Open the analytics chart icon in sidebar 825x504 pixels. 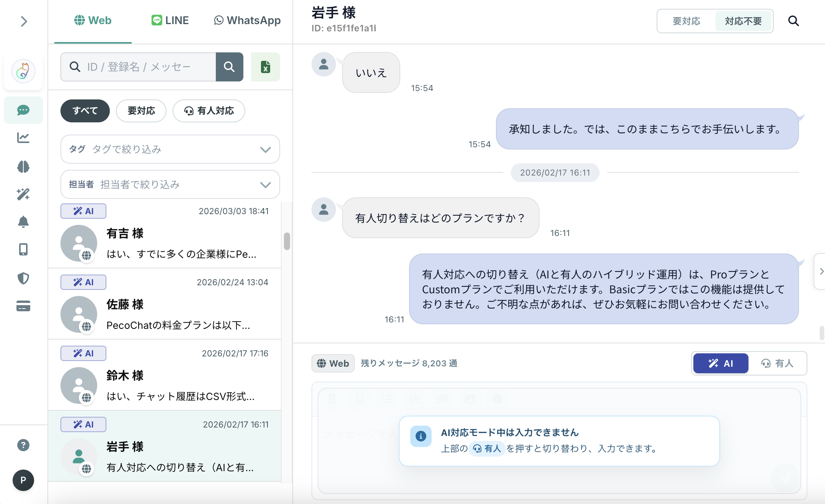click(x=23, y=138)
